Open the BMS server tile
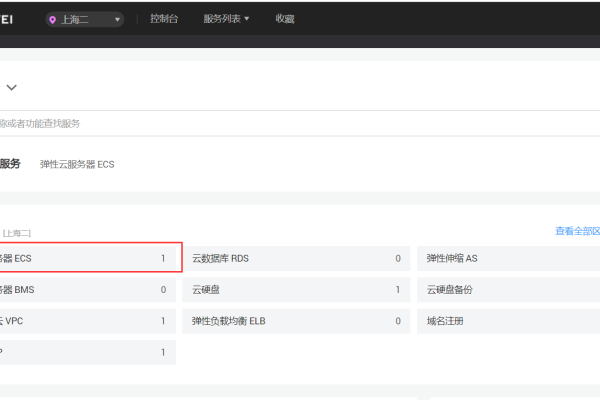The image size is (600, 400). (86, 290)
